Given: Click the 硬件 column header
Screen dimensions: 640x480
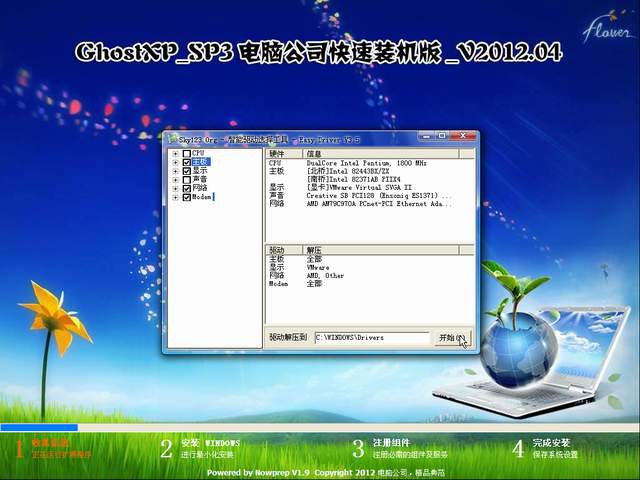Looking at the screenshot, I should click(x=278, y=154).
